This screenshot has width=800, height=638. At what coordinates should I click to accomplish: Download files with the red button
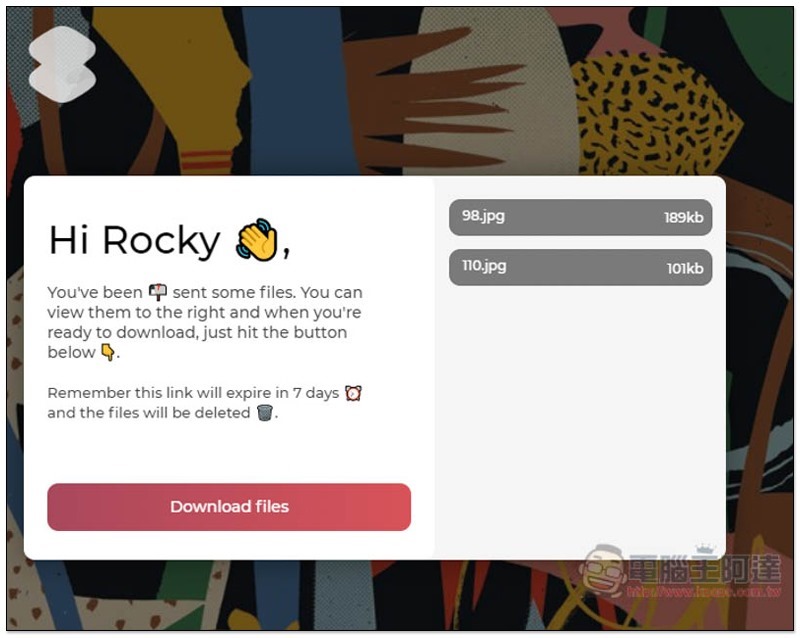pyautogui.click(x=229, y=507)
